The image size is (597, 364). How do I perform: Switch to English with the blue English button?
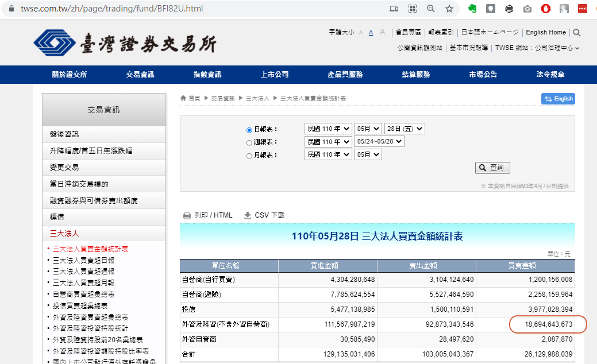558,99
